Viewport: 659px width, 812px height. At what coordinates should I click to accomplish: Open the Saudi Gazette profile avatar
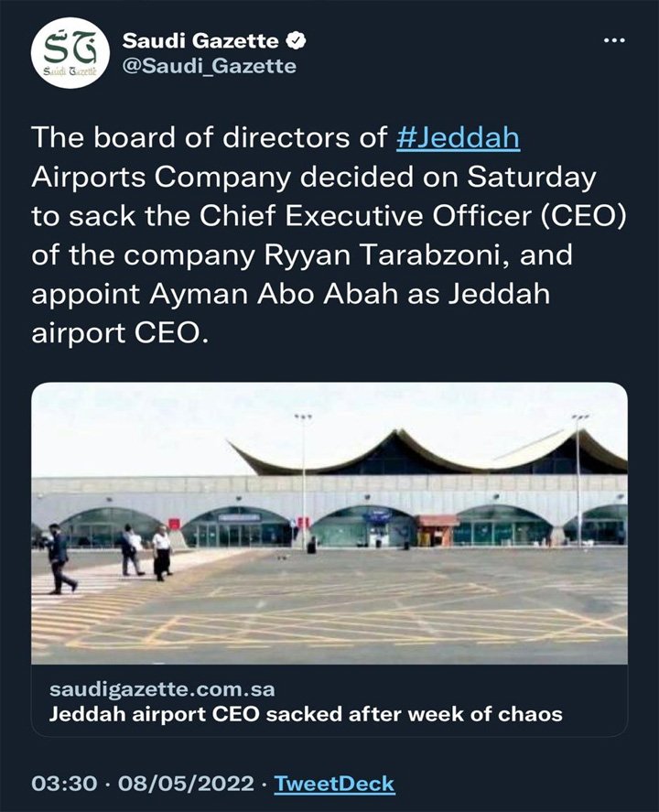[x=70, y=54]
